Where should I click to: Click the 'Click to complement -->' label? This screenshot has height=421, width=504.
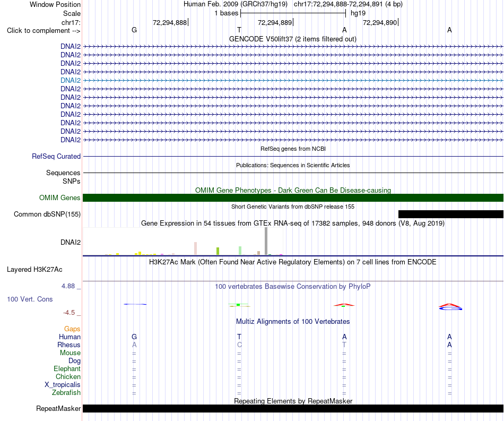(x=44, y=31)
